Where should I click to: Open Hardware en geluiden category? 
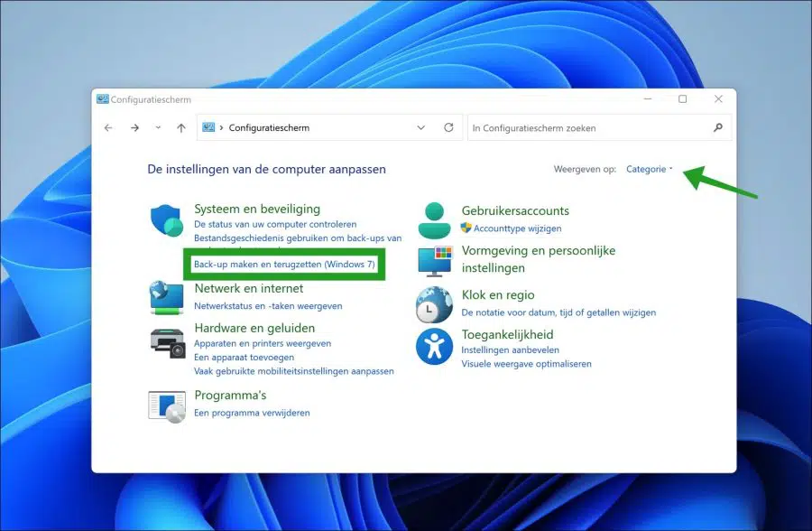click(x=254, y=328)
